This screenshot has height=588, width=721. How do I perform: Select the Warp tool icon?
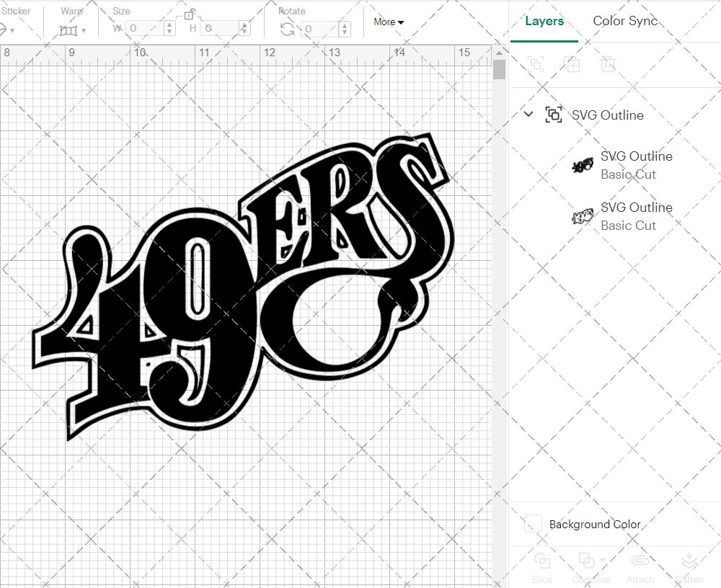point(68,29)
